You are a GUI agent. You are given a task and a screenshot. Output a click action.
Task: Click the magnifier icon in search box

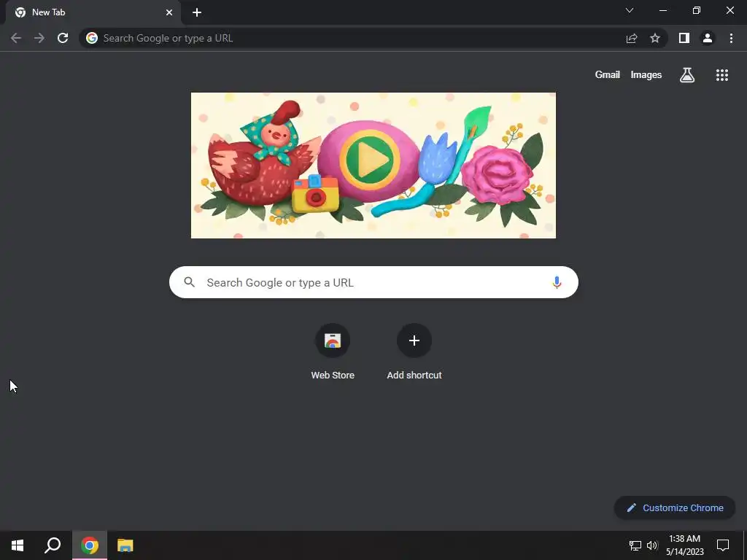pos(190,282)
